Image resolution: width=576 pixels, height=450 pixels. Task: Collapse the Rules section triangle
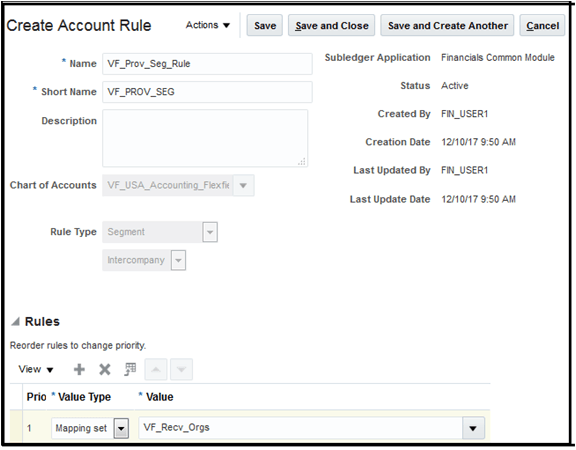[15, 322]
